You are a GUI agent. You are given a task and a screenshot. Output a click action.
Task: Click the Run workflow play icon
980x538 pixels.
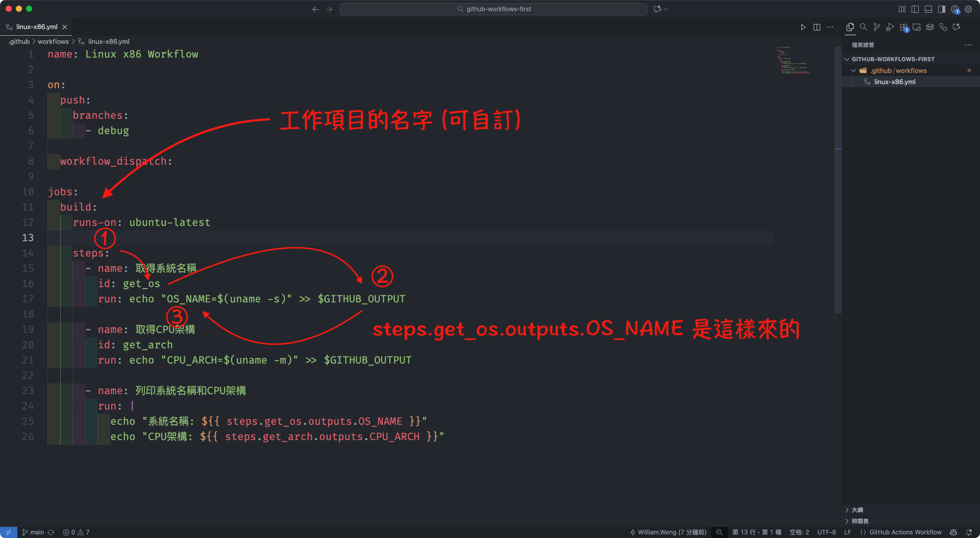coord(803,27)
